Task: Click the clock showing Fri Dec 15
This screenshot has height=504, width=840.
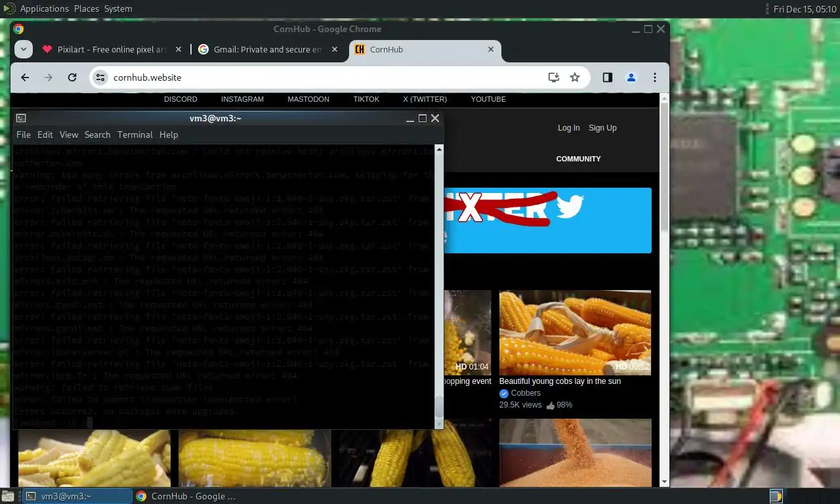Action: coord(805,9)
